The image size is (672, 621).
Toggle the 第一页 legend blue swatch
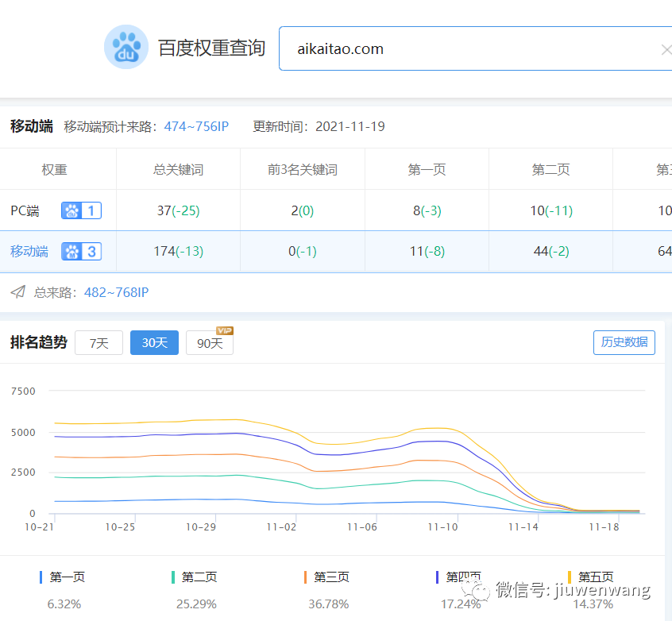point(41,577)
